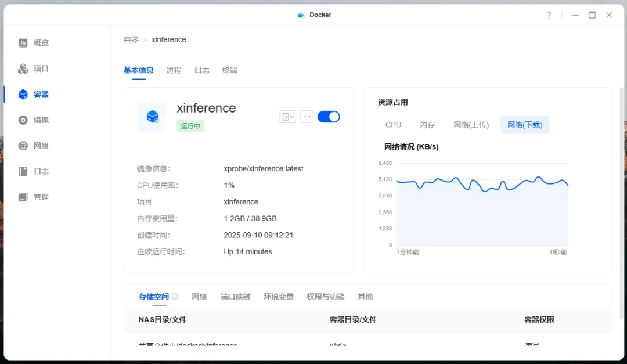Image resolution: width=627 pixels, height=364 pixels.
Task: Click the xinference container cube icon
Action: coord(152,117)
